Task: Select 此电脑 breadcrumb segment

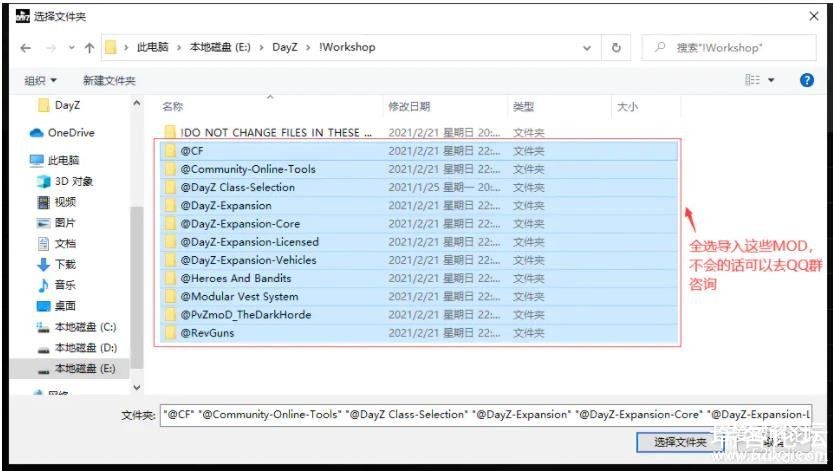Action: pos(152,47)
